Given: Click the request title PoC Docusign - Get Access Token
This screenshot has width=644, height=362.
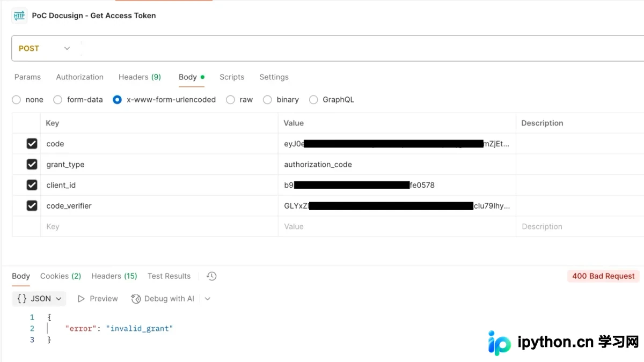Looking at the screenshot, I should 94,16.
